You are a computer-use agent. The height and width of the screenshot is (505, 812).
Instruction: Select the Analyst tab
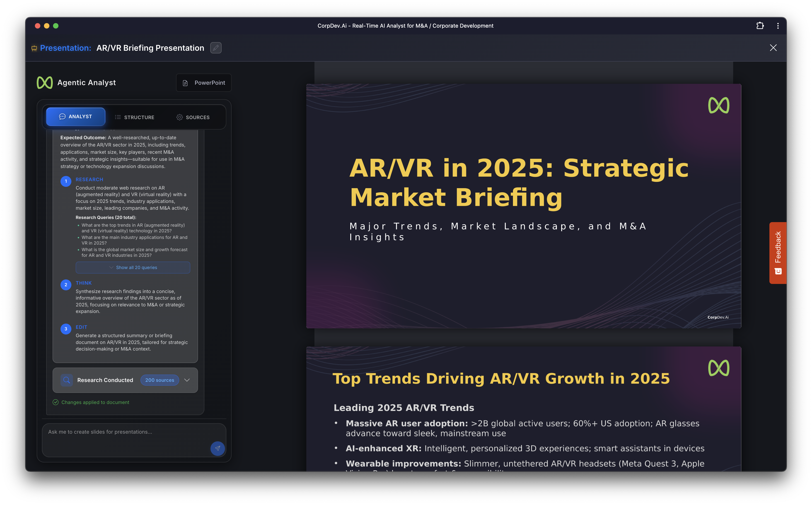(75, 117)
